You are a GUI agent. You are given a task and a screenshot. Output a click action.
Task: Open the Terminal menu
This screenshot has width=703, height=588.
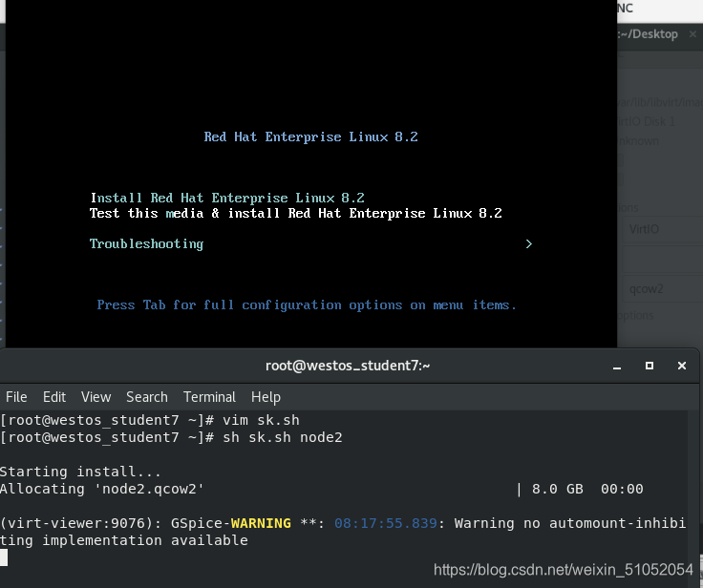click(209, 397)
